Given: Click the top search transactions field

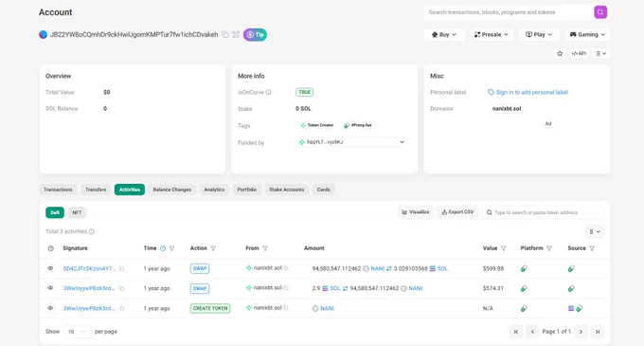Looking at the screenshot, I should coord(509,12).
